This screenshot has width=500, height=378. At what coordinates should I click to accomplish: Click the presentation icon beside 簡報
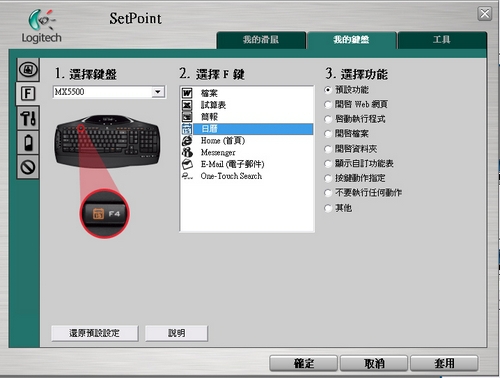click(187, 117)
